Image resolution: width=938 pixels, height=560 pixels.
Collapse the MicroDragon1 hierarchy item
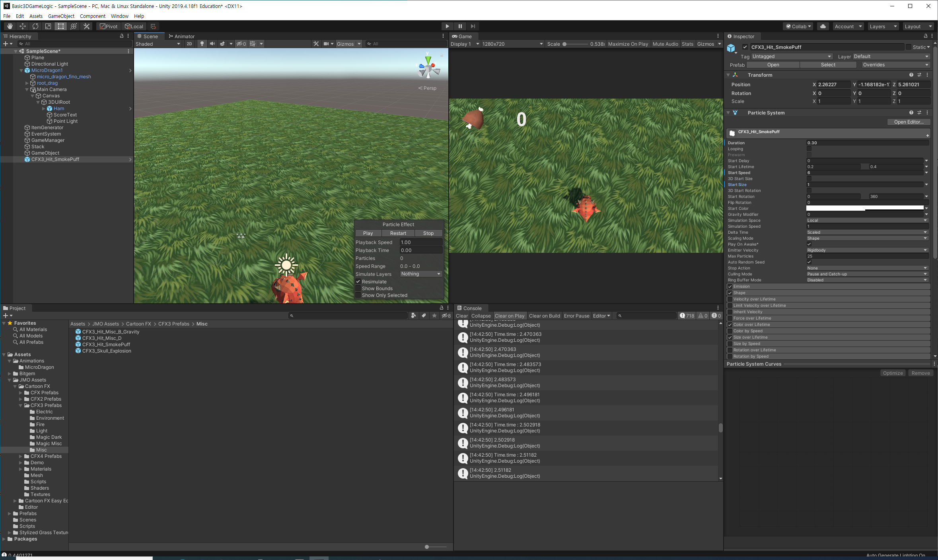[21, 70]
